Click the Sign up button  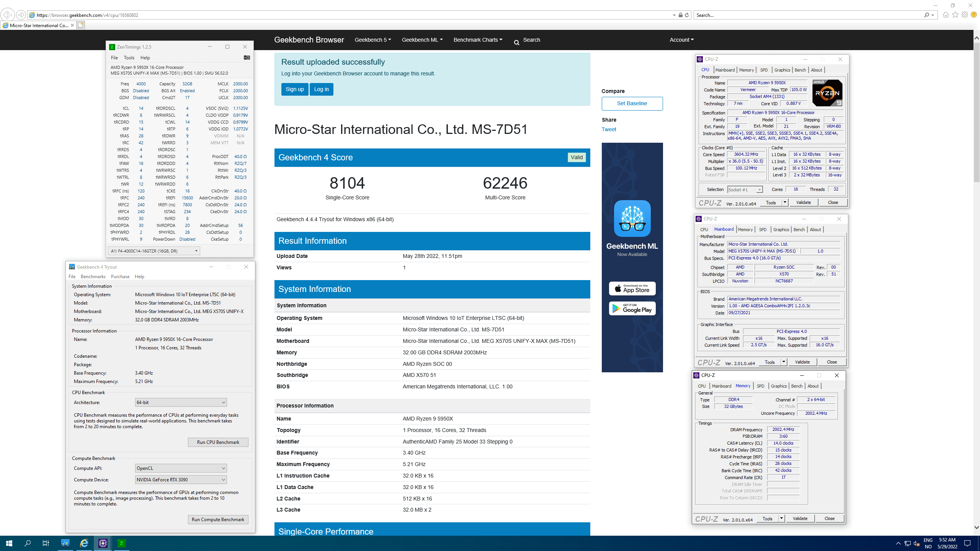[295, 89]
